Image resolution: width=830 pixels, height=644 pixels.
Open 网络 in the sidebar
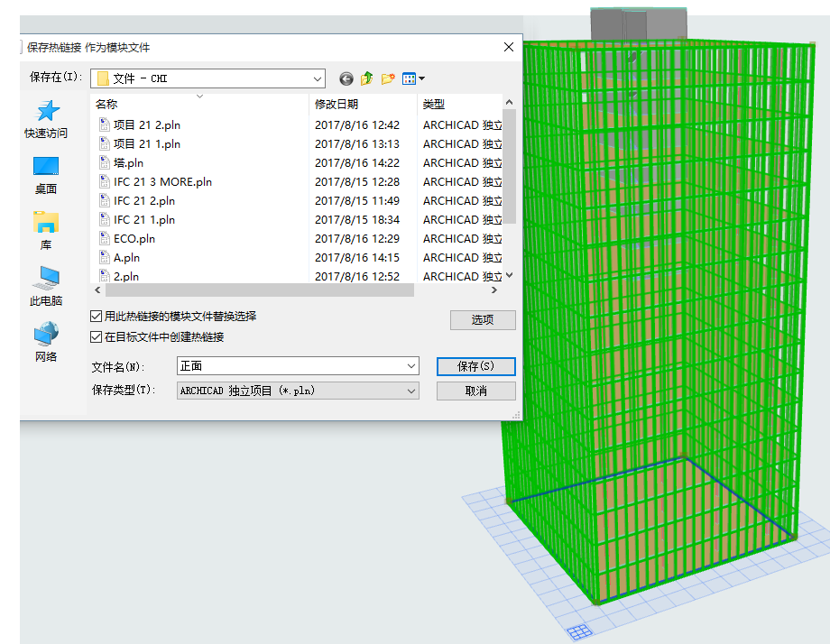click(46, 343)
